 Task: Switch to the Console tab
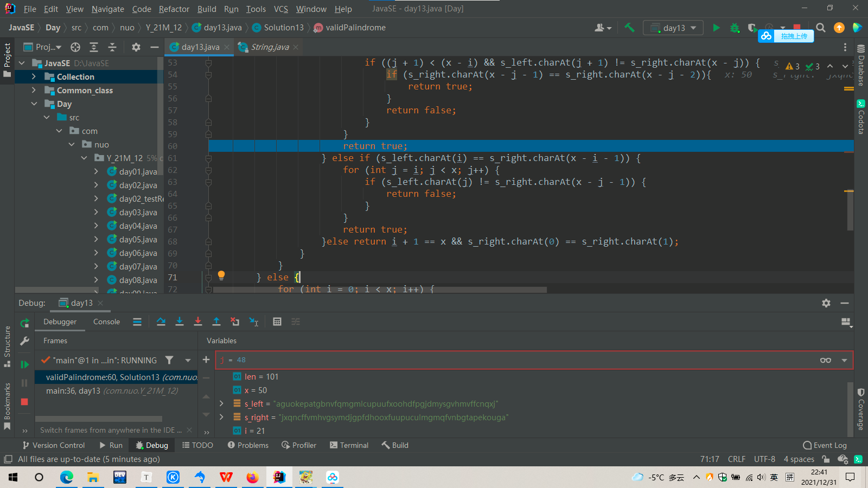coord(106,322)
